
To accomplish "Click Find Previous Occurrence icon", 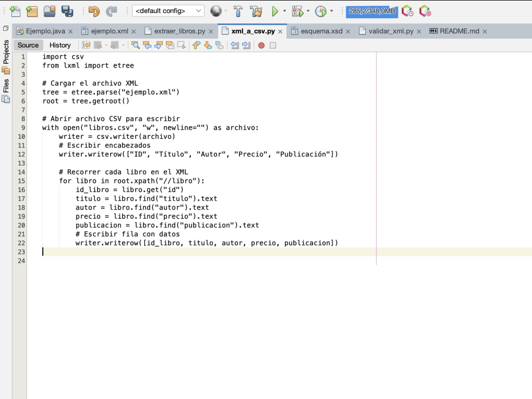I will (x=147, y=45).
